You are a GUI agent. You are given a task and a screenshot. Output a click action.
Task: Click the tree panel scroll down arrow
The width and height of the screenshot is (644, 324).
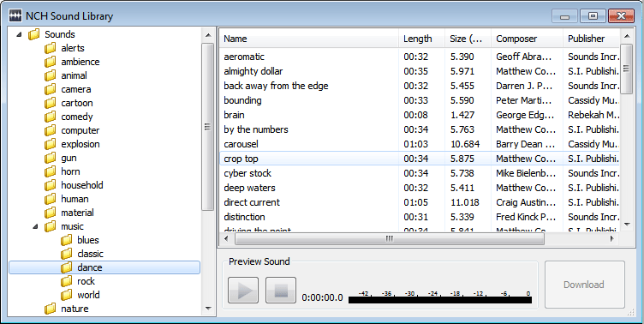[x=208, y=308]
